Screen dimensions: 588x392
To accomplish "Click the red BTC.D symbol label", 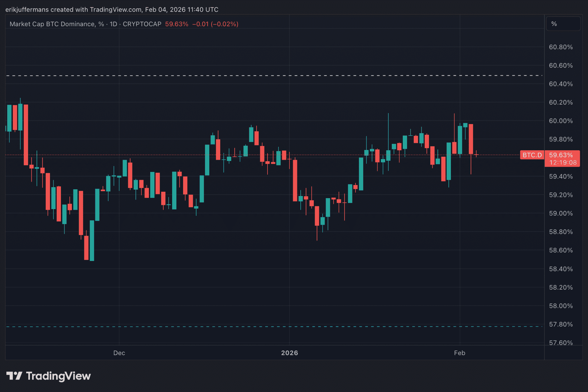I will [x=532, y=155].
